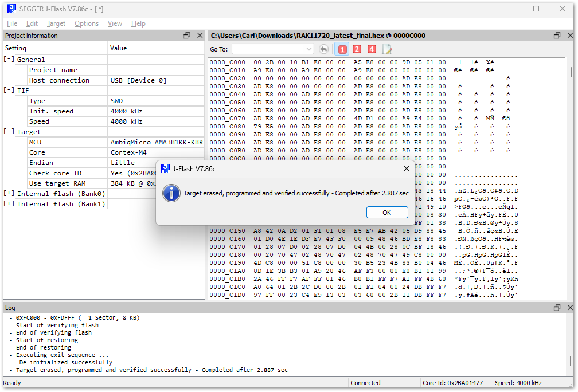
Task: Undock the Project information panel
Action: coord(187,36)
